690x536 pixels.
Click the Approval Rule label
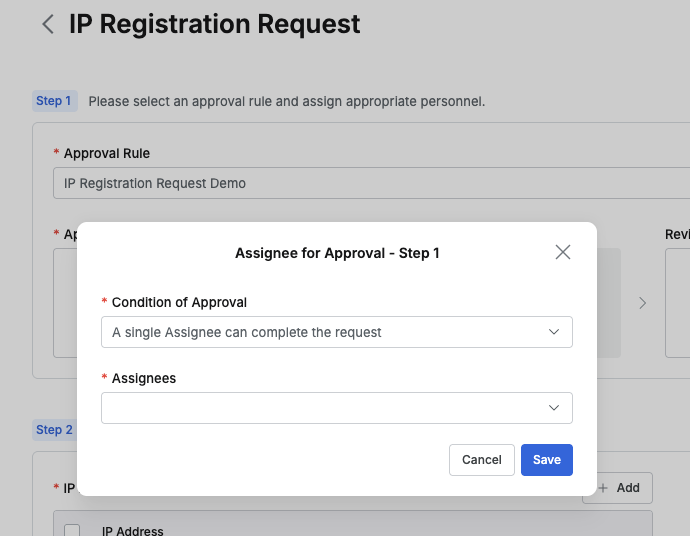pyautogui.click(x=107, y=153)
